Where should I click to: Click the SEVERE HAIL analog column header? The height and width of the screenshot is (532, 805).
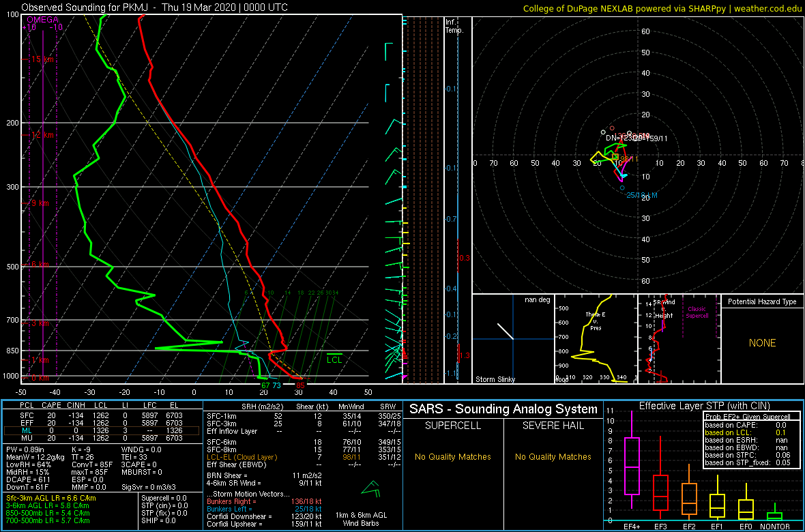tap(553, 426)
